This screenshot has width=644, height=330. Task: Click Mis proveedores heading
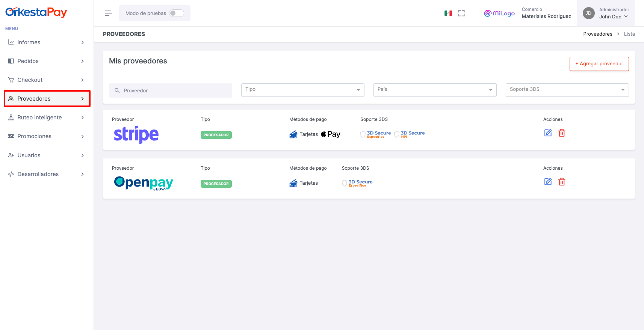pyautogui.click(x=138, y=61)
